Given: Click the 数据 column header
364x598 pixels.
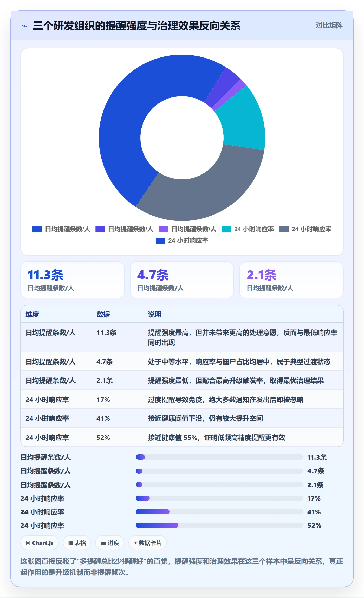Looking at the screenshot, I should [x=103, y=314].
